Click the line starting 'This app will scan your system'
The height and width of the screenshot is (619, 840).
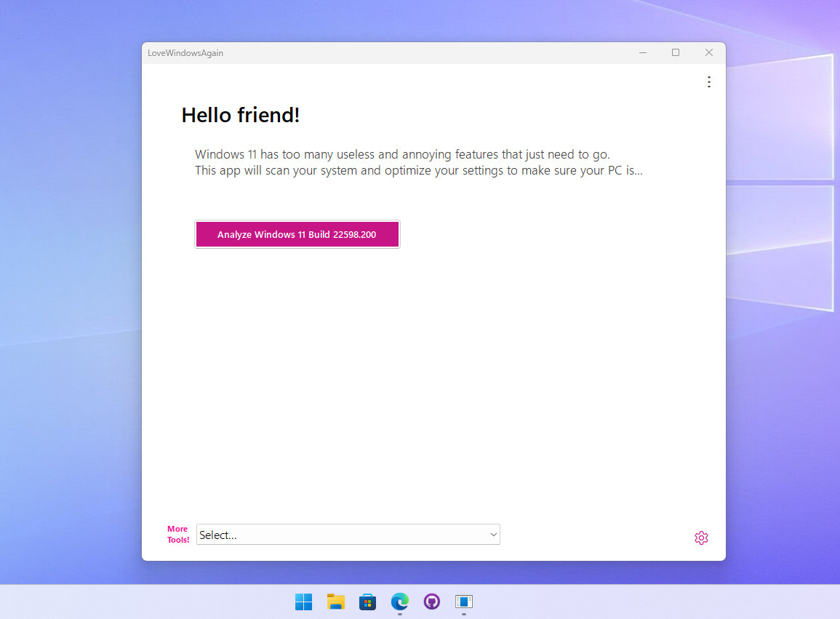click(x=418, y=170)
